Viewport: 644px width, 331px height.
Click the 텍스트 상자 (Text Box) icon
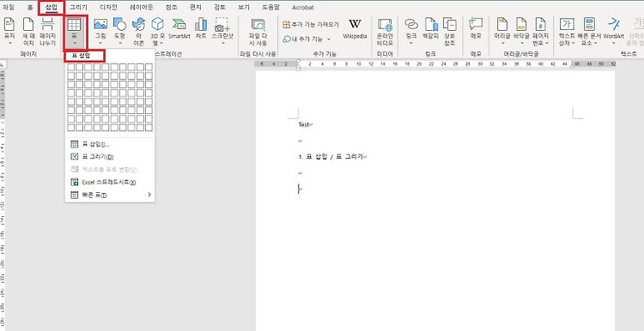pos(568,25)
